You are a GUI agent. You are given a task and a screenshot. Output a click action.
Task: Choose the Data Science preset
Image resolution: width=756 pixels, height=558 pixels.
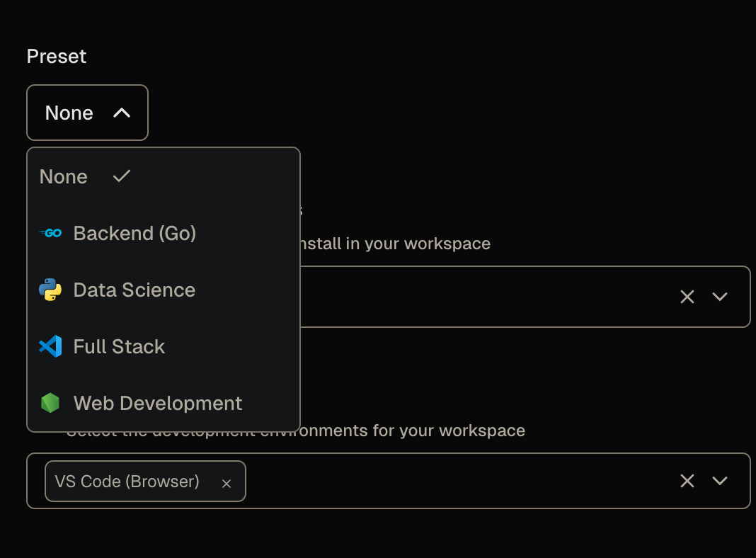click(164, 290)
